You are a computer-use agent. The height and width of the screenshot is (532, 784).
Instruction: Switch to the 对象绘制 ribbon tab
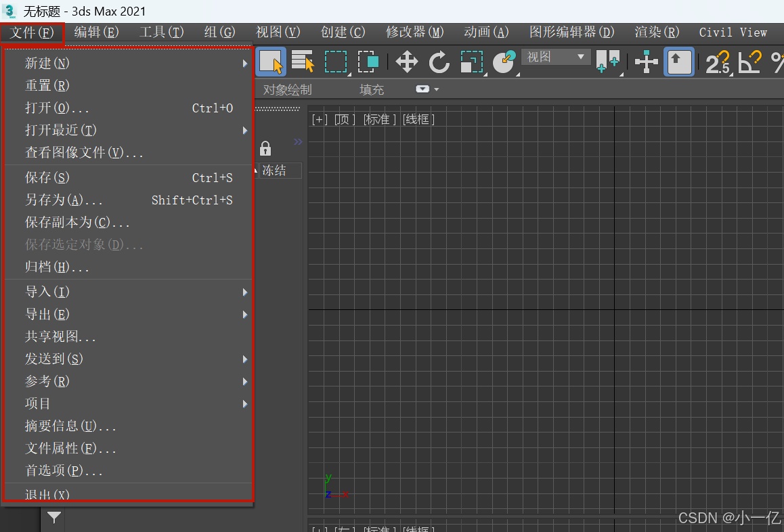coord(288,90)
